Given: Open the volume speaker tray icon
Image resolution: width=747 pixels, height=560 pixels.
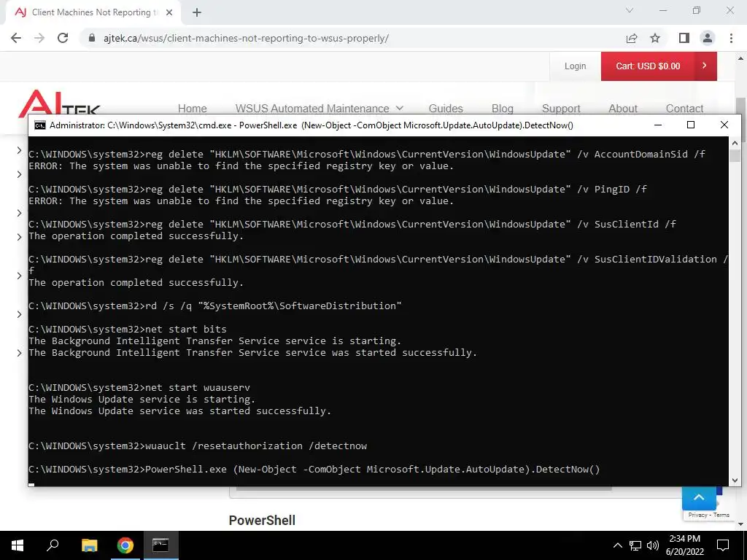Looking at the screenshot, I should tap(653, 545).
